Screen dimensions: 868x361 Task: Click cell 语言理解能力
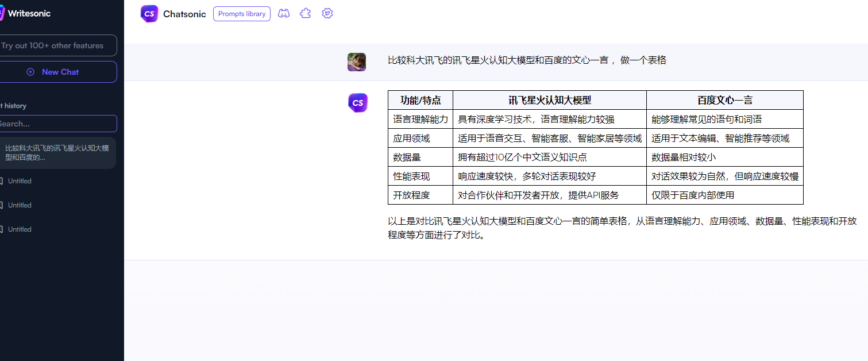pos(421,119)
